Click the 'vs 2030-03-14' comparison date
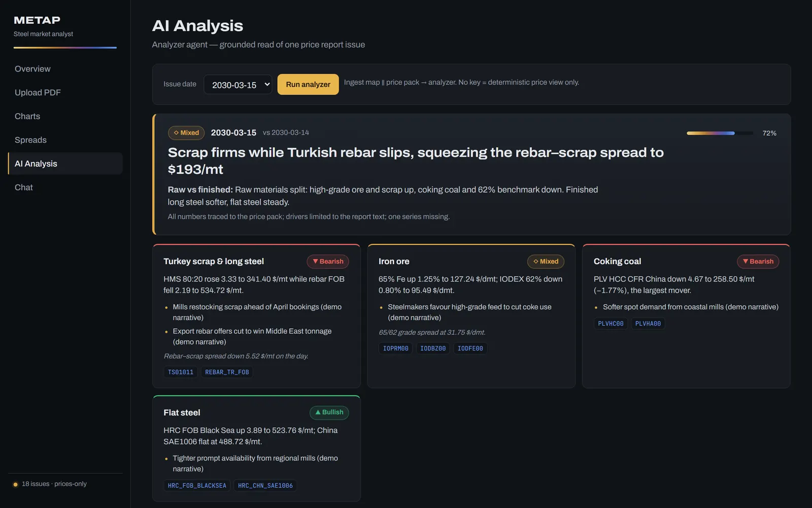Screen dimensions: 812x508 click(286, 133)
